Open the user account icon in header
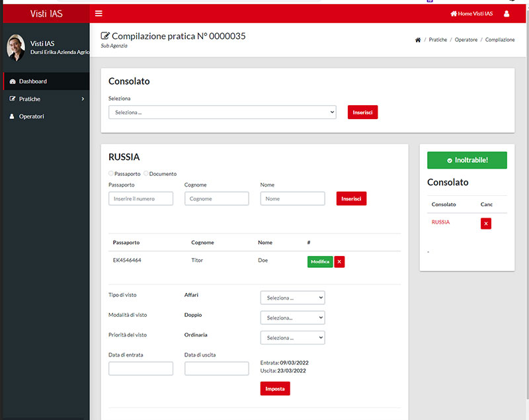Viewport: 529px width, 420px height. pos(507,14)
